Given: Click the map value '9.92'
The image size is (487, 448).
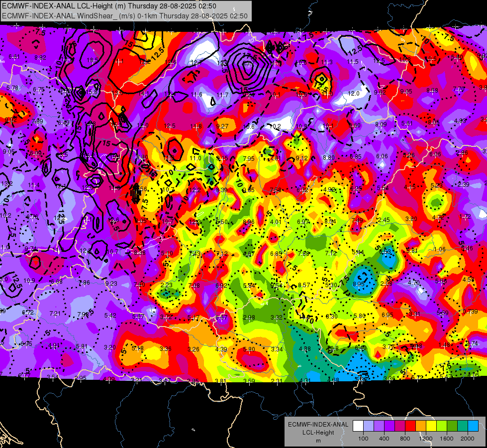Looking at the screenshot, I should 10,119.
